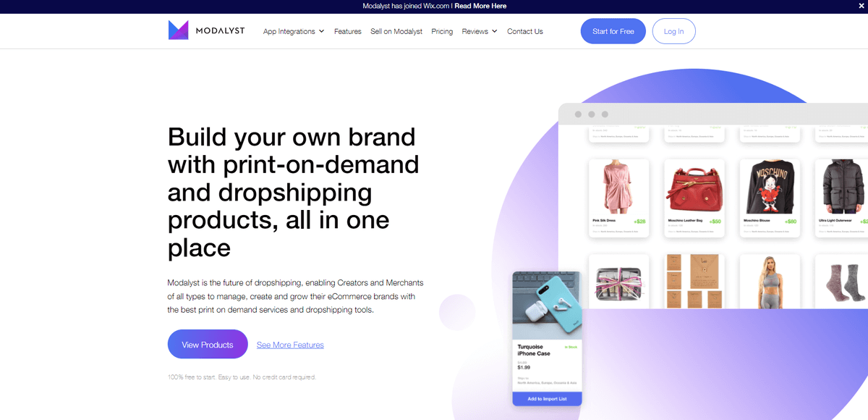868x420 pixels.
Task: Expand the App Integrations dropdown arrow
Action: coord(321,31)
